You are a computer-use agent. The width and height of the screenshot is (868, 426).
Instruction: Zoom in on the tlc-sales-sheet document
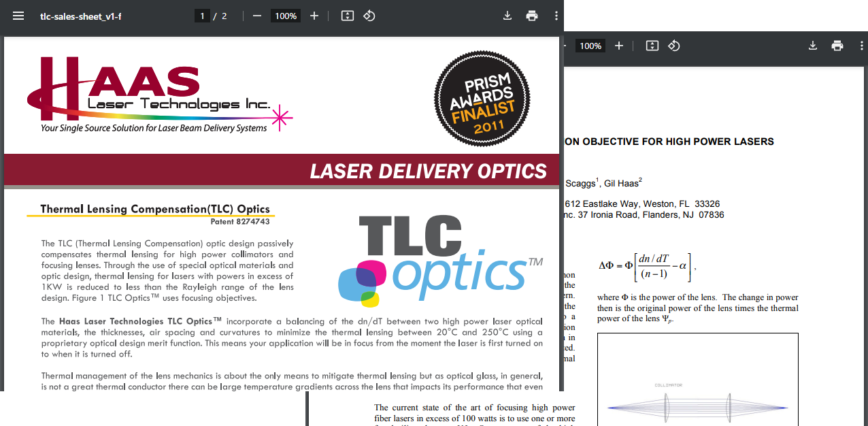pos(314,16)
